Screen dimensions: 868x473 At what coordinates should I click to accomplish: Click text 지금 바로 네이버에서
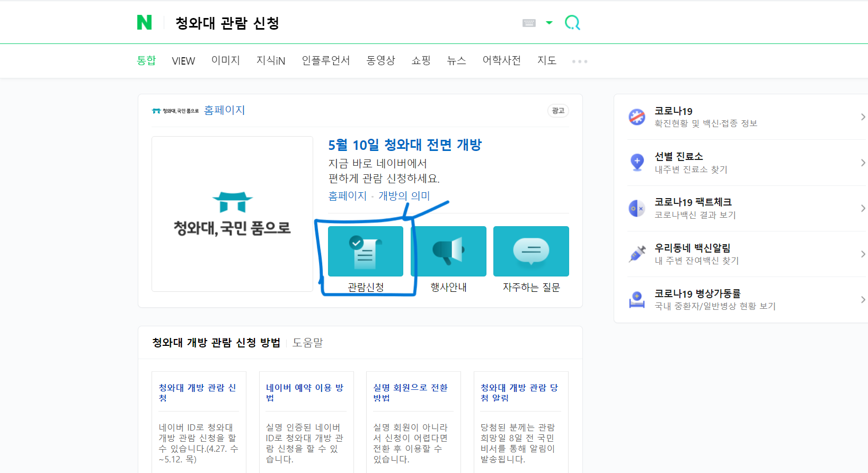(x=377, y=164)
